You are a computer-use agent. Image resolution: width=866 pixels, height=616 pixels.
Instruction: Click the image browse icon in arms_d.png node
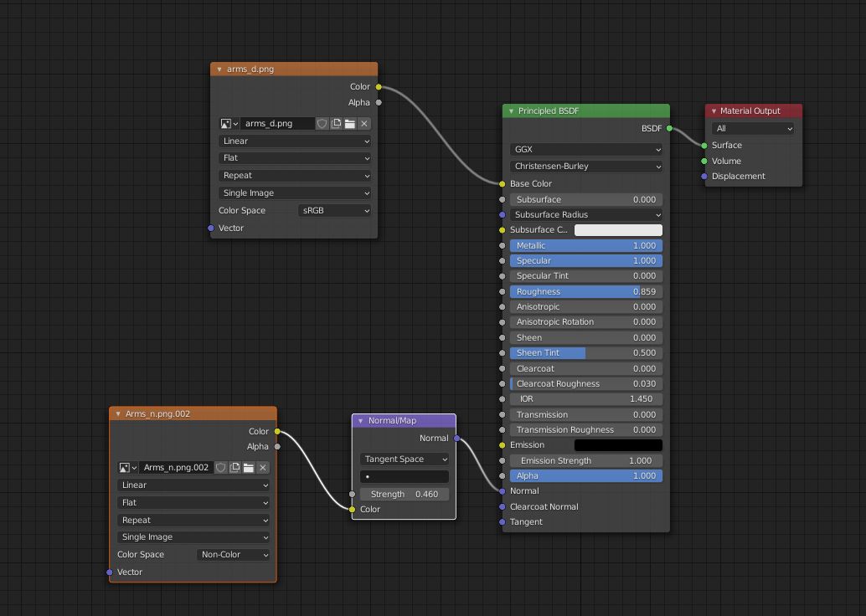[x=229, y=124]
